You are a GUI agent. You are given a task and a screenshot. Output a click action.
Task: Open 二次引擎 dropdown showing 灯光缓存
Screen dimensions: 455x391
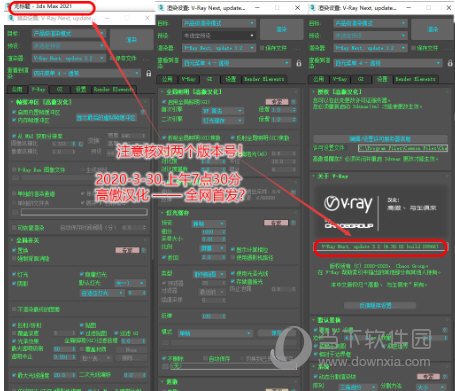[x=223, y=120]
